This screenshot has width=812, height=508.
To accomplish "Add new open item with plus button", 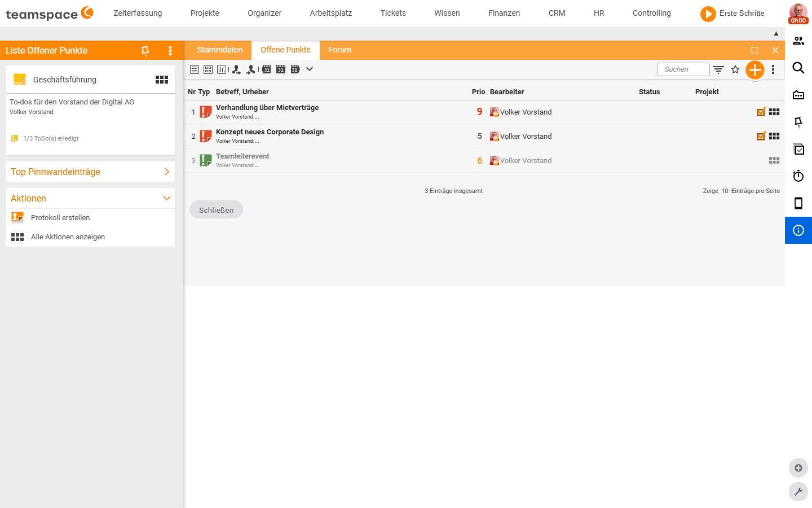I will (x=755, y=70).
